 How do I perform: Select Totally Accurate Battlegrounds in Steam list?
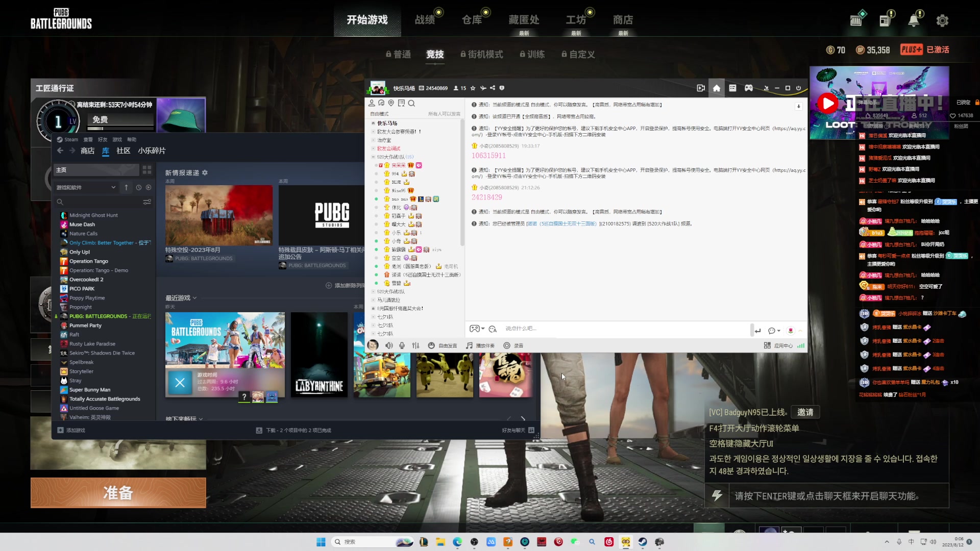[104, 399]
